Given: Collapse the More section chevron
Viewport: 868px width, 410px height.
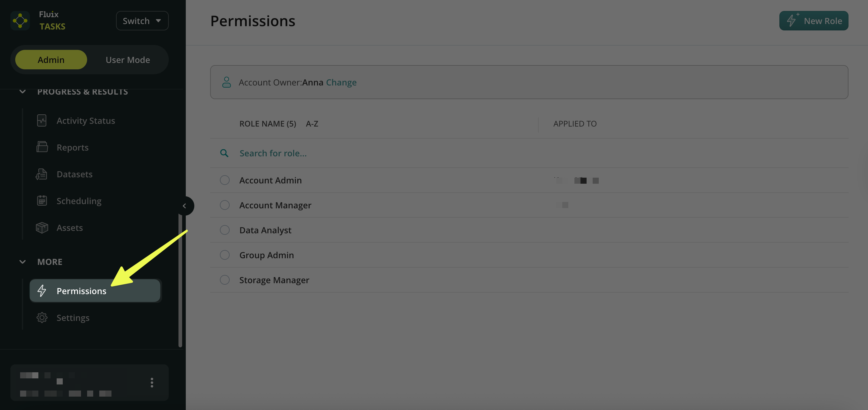Looking at the screenshot, I should pyautogui.click(x=23, y=262).
